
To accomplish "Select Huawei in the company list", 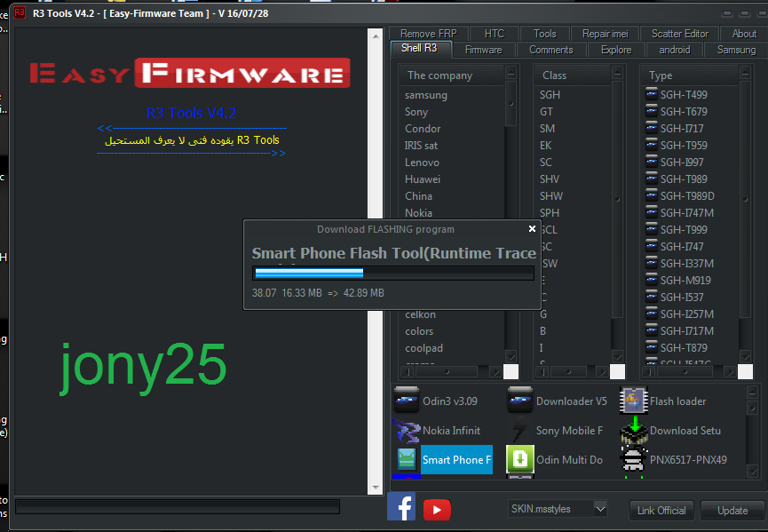I will tap(423, 179).
